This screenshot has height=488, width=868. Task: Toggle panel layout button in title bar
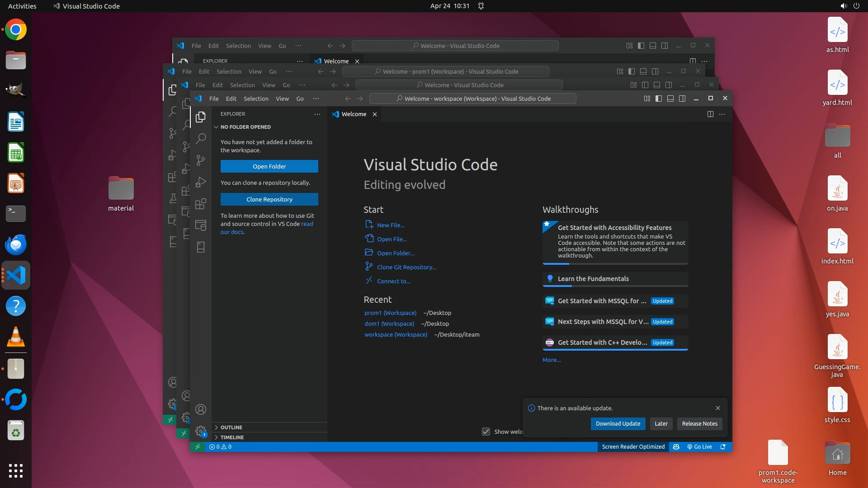tap(670, 99)
